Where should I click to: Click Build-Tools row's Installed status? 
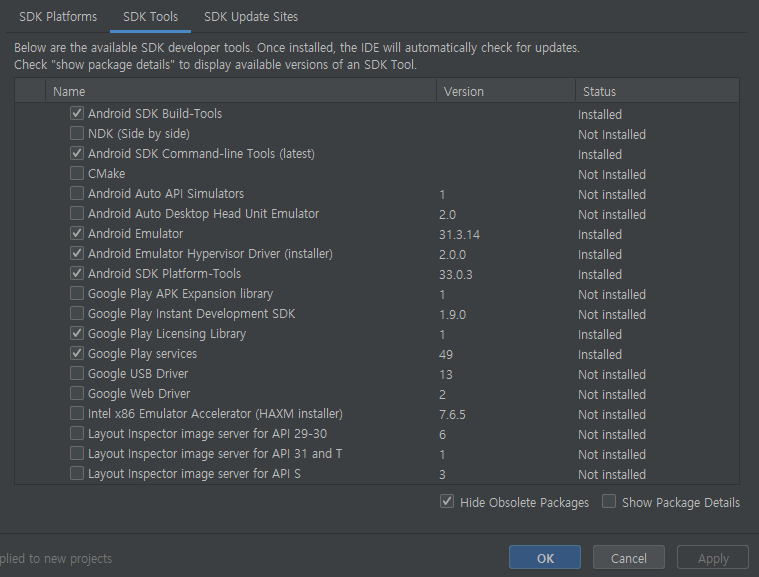coord(600,115)
